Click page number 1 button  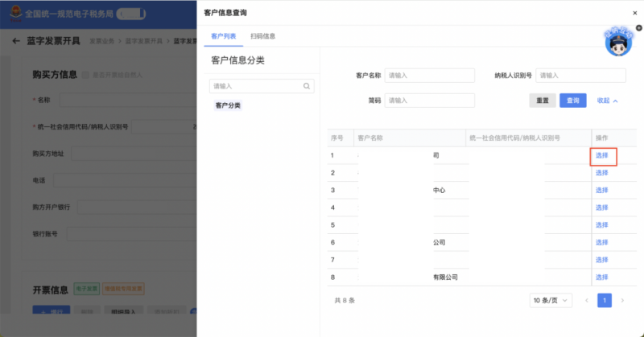(x=605, y=301)
